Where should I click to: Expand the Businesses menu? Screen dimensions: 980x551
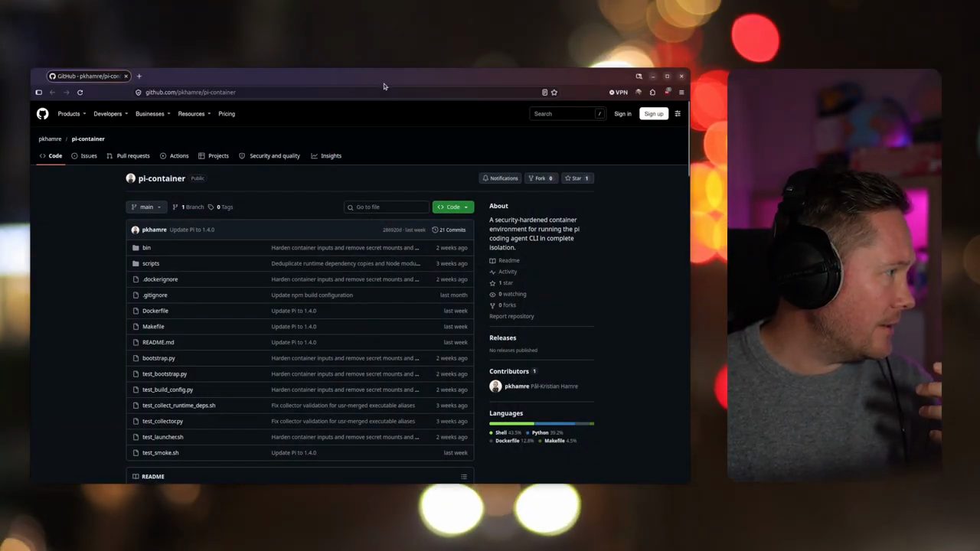tap(152, 113)
